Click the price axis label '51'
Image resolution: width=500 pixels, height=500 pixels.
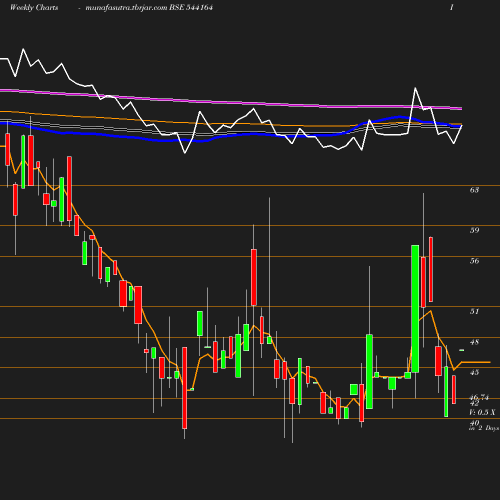(474, 311)
